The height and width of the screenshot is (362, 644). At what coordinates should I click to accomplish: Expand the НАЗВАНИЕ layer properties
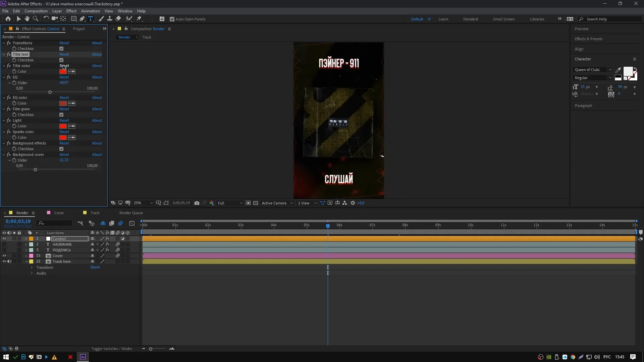pos(26,244)
